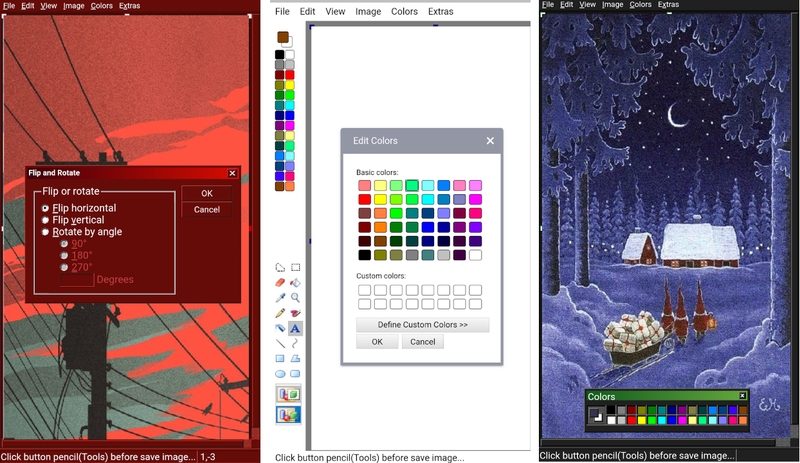This screenshot has width=800, height=463.
Task: Click Define Custom Colors >> button
Action: pyautogui.click(x=422, y=325)
